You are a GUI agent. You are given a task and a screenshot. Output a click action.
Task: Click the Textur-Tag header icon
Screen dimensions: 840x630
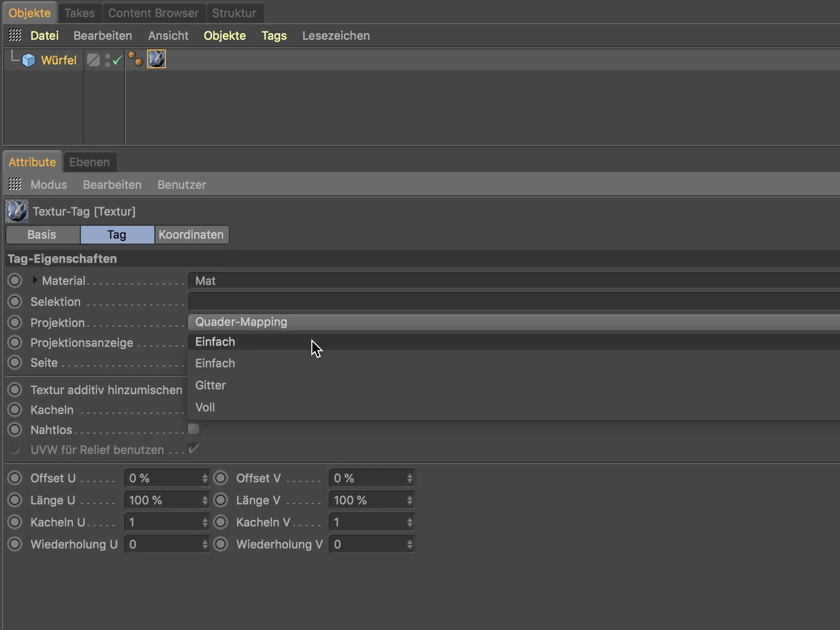pos(17,211)
